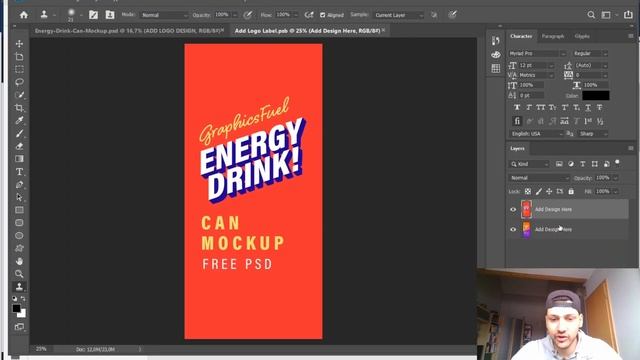Open the Layers panel Normal blend mode dropdown
Viewport: 640px width, 360px height.
tap(539, 178)
